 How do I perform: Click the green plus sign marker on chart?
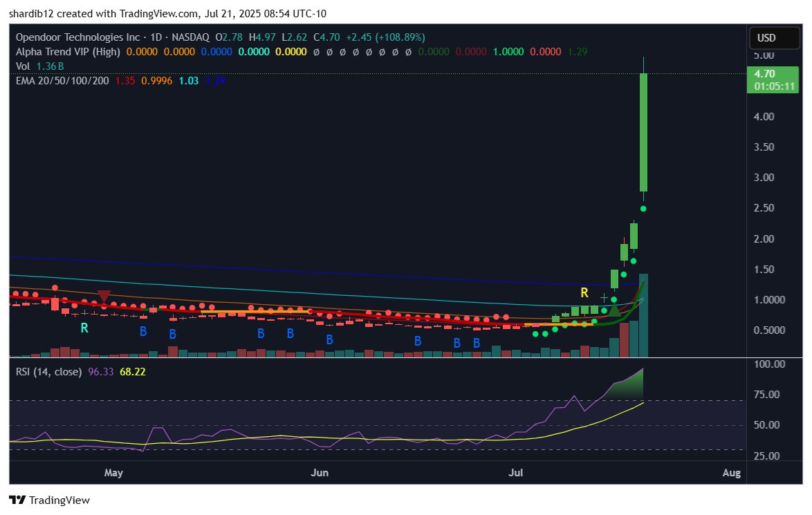tap(604, 298)
